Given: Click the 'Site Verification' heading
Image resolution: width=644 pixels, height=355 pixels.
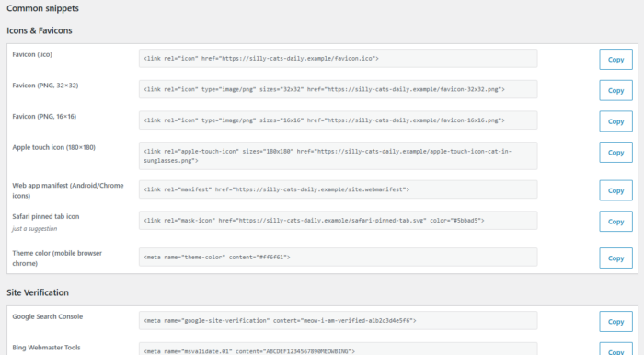Looking at the screenshot, I should [38, 292].
